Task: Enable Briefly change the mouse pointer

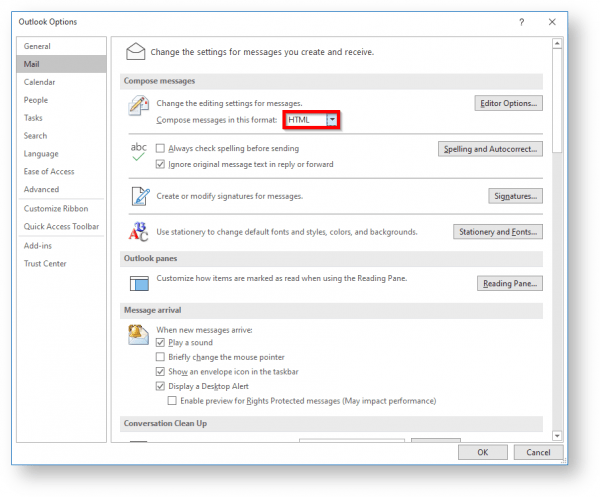Action: tap(160, 357)
